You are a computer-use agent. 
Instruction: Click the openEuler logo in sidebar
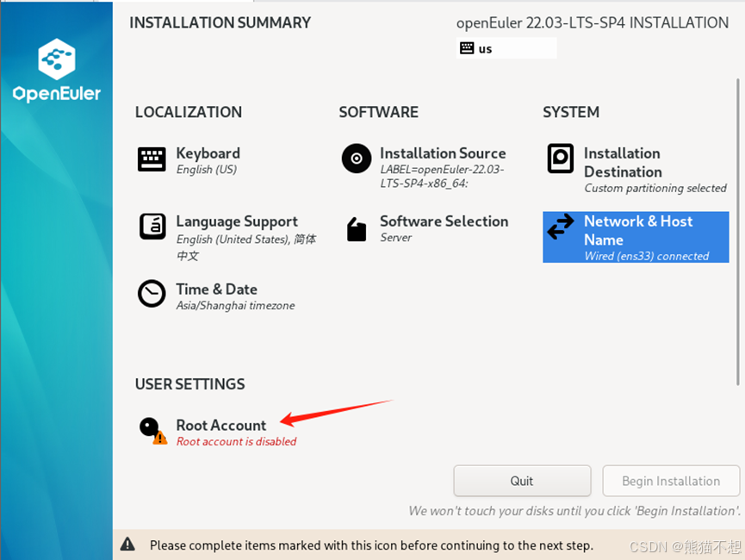(57, 70)
